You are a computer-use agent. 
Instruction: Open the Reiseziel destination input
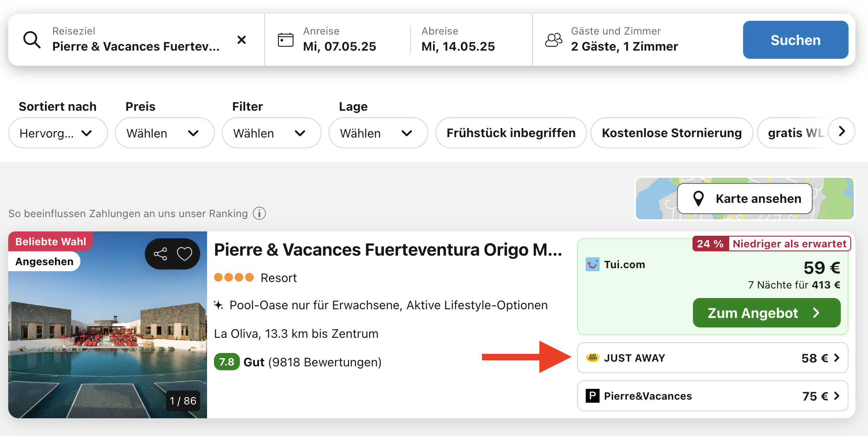pos(136,39)
